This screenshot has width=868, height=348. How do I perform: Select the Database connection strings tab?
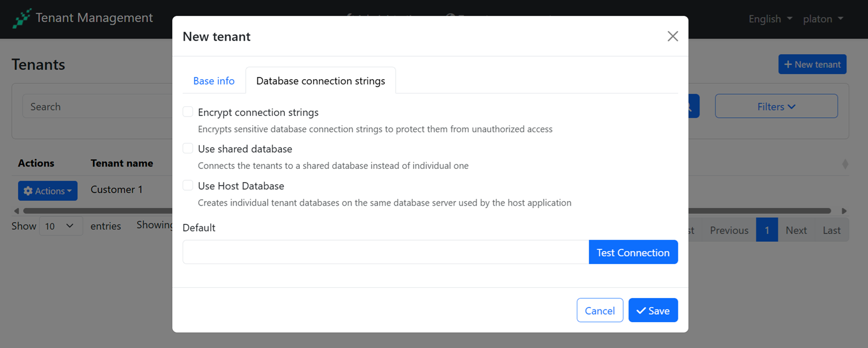tap(321, 81)
